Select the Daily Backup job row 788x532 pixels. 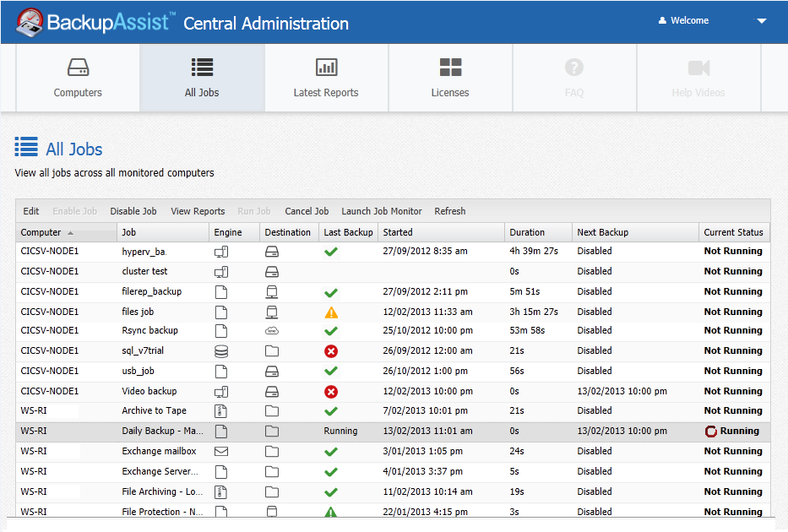pyautogui.click(x=393, y=432)
